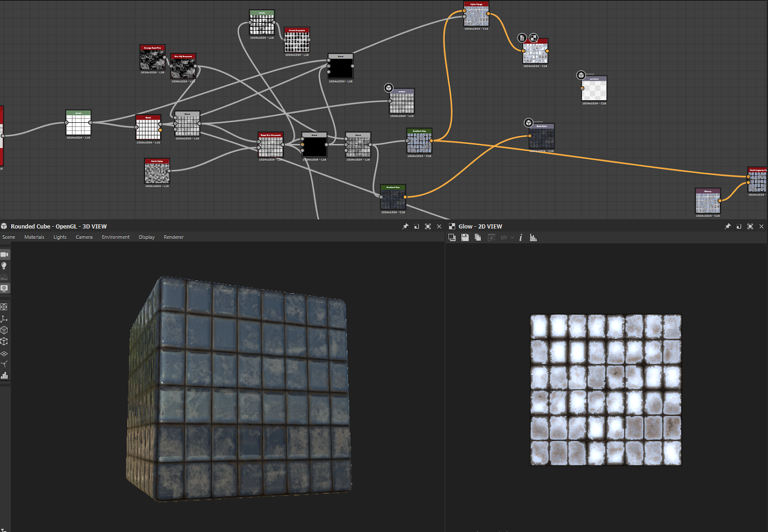The width and height of the screenshot is (768, 532).
Task: Click the overlapping squares icon in 2D toolbar
Action: pos(452,237)
